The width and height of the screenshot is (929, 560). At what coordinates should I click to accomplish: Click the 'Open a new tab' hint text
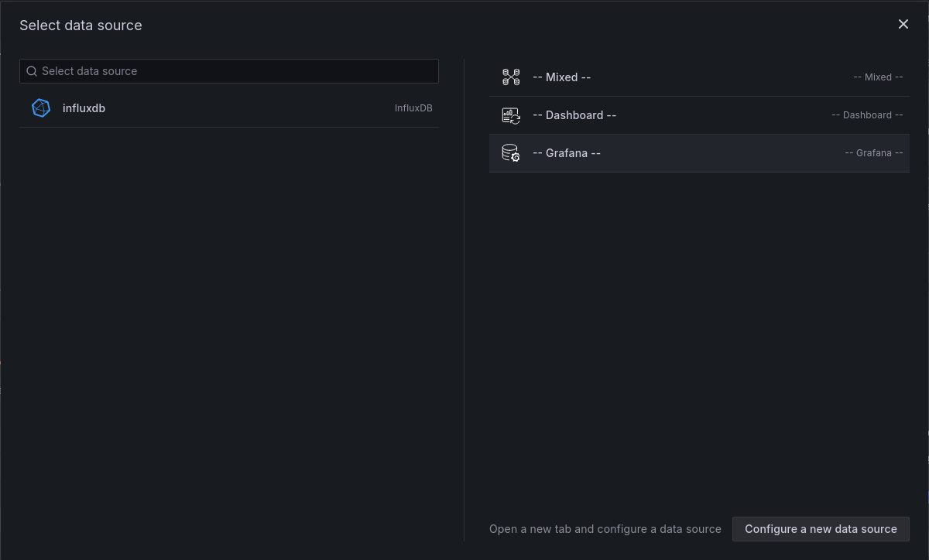(605, 529)
